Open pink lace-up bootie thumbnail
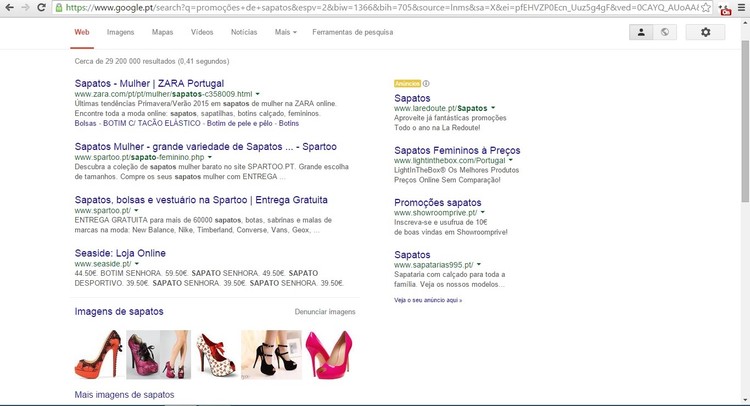 click(x=158, y=354)
